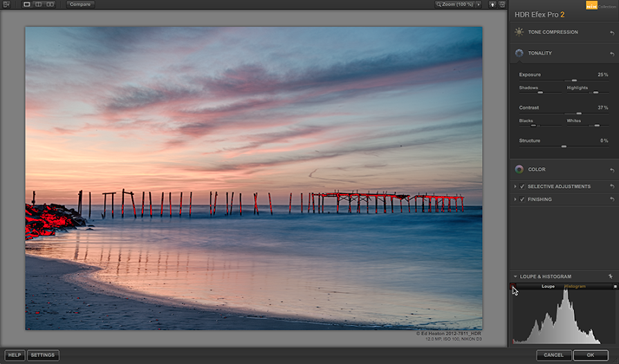Image resolution: width=619 pixels, height=364 pixels.
Task: Click the CANCEL button
Action: pyautogui.click(x=553, y=355)
